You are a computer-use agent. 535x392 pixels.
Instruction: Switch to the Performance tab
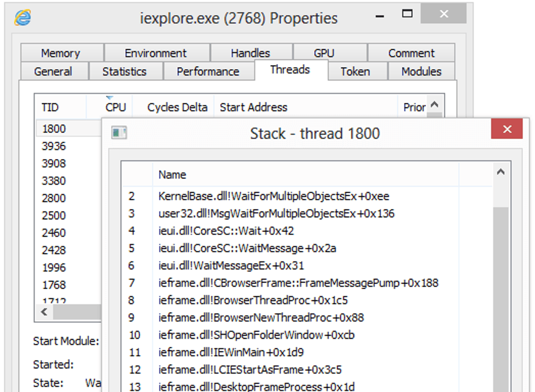point(208,71)
